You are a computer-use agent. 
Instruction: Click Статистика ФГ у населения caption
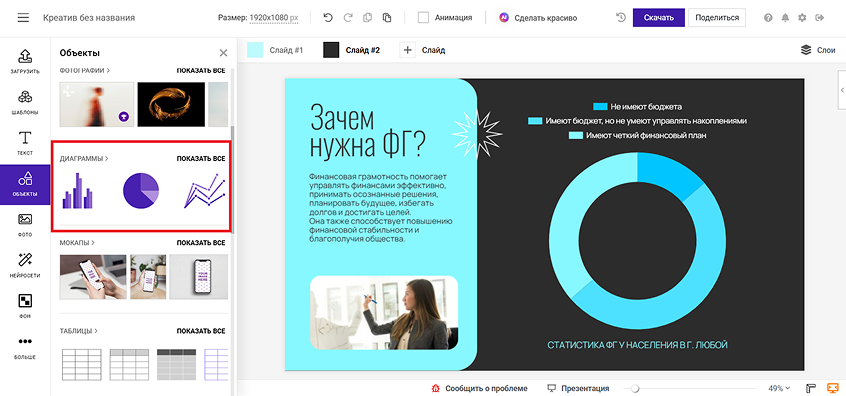(637, 345)
